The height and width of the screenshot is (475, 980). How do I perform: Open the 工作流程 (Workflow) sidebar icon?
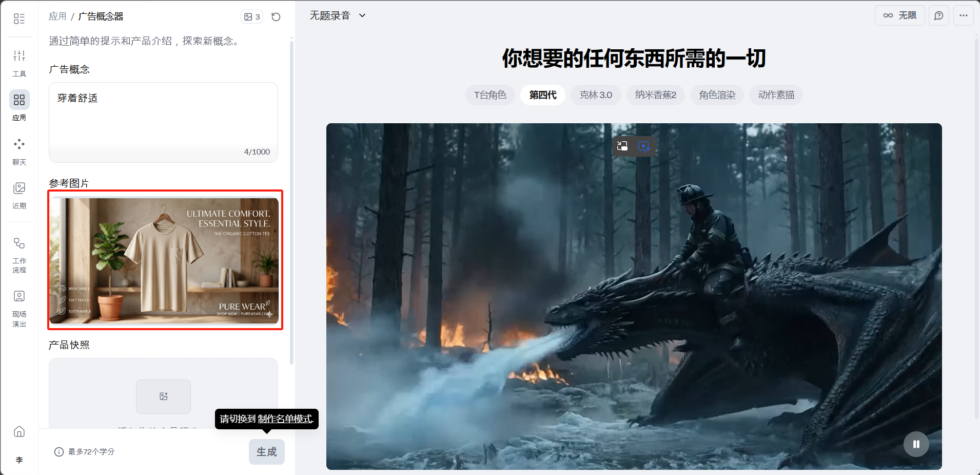pyautogui.click(x=19, y=254)
